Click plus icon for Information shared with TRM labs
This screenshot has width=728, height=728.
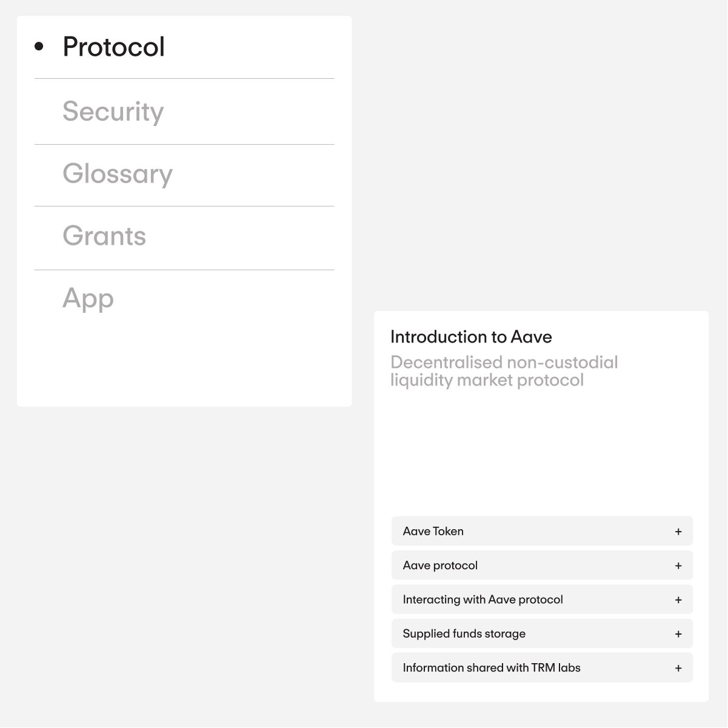click(678, 668)
